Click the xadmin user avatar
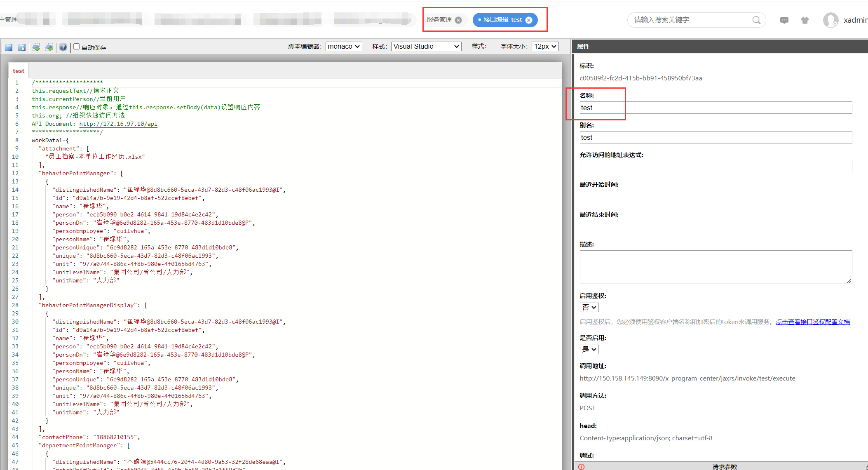The image size is (868, 470). pyautogui.click(x=830, y=20)
